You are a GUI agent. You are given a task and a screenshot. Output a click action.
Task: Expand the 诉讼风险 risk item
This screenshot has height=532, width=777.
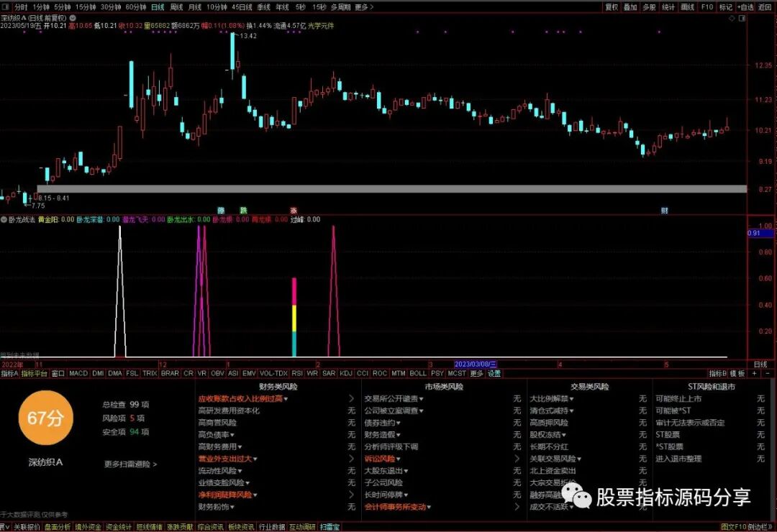click(x=382, y=459)
